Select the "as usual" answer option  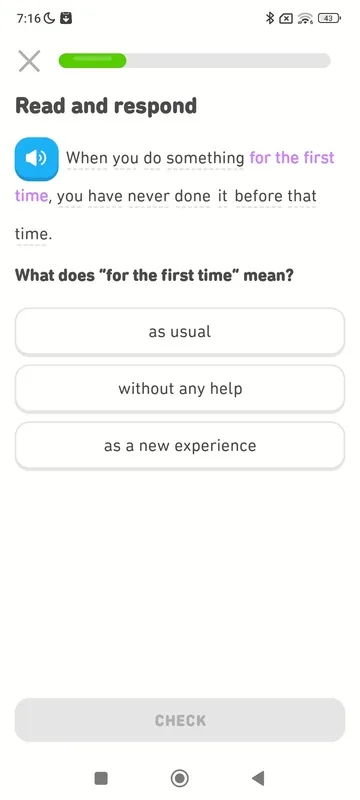click(x=180, y=332)
